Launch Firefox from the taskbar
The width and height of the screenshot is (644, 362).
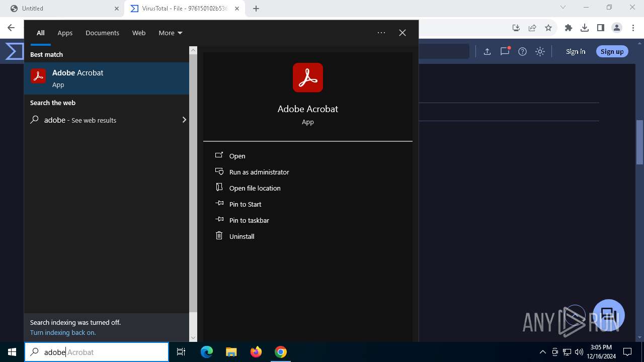pos(256,352)
